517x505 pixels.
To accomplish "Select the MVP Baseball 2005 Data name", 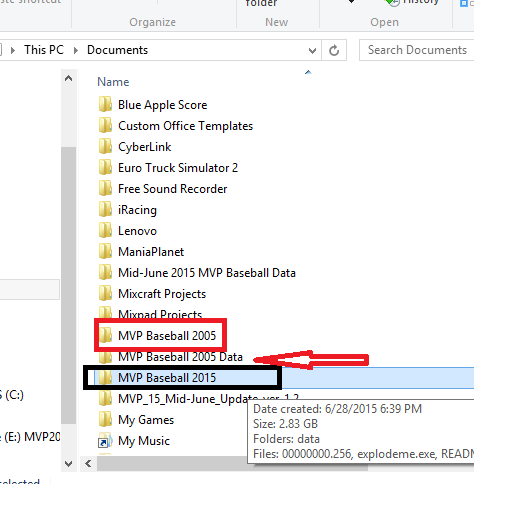I will coord(180,357).
